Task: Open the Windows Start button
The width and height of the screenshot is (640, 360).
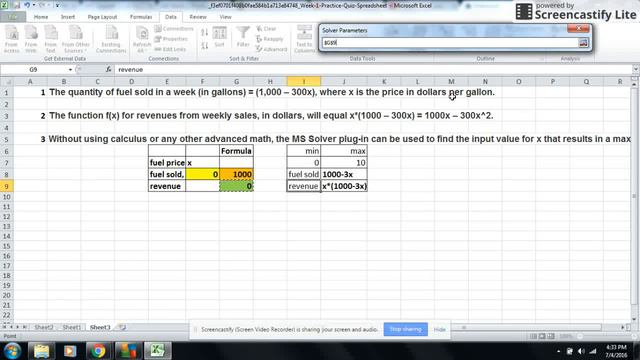Action: point(12,351)
